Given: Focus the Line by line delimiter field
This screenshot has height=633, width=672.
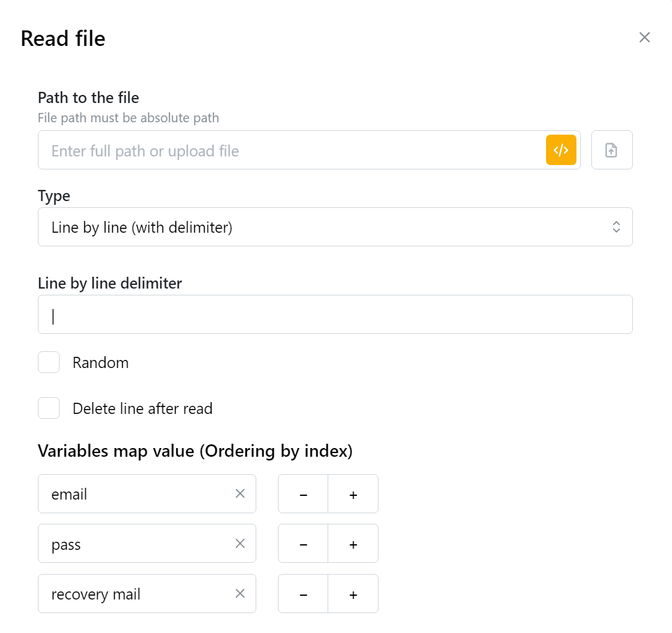Looking at the screenshot, I should (335, 315).
